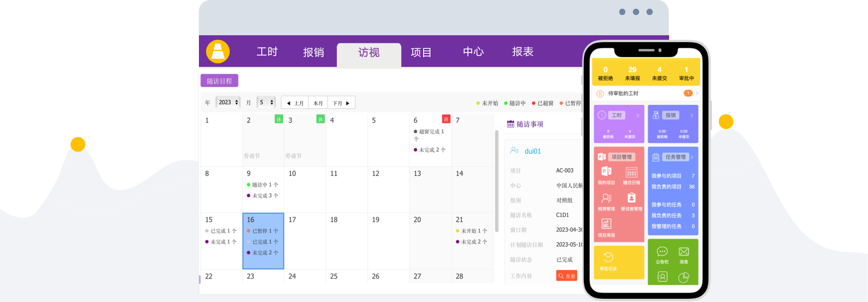868x302 pixels.
Task: Open 受试者管理 icon on phone
Action: click(x=632, y=198)
